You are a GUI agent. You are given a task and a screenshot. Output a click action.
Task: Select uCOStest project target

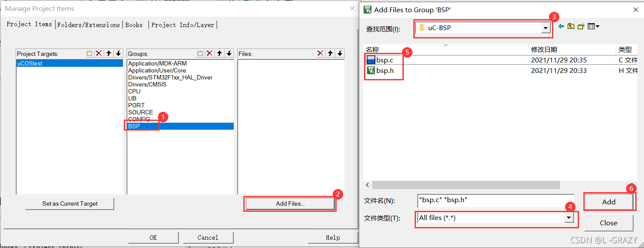(x=70, y=63)
